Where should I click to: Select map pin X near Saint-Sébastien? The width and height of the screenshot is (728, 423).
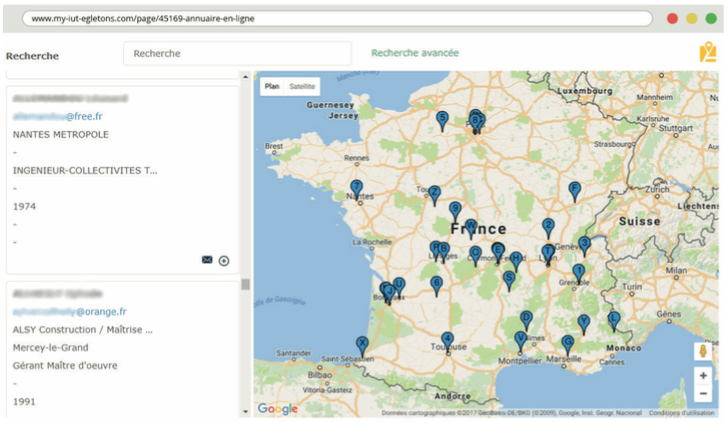pos(362,345)
